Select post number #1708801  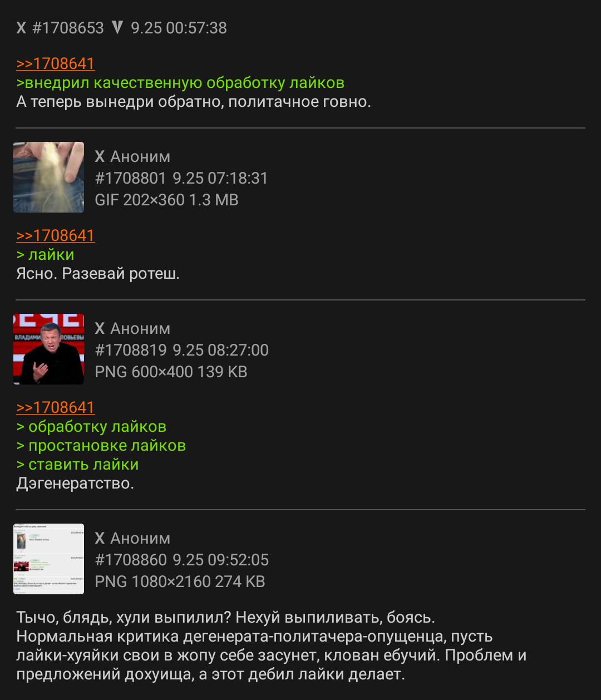[x=131, y=178]
